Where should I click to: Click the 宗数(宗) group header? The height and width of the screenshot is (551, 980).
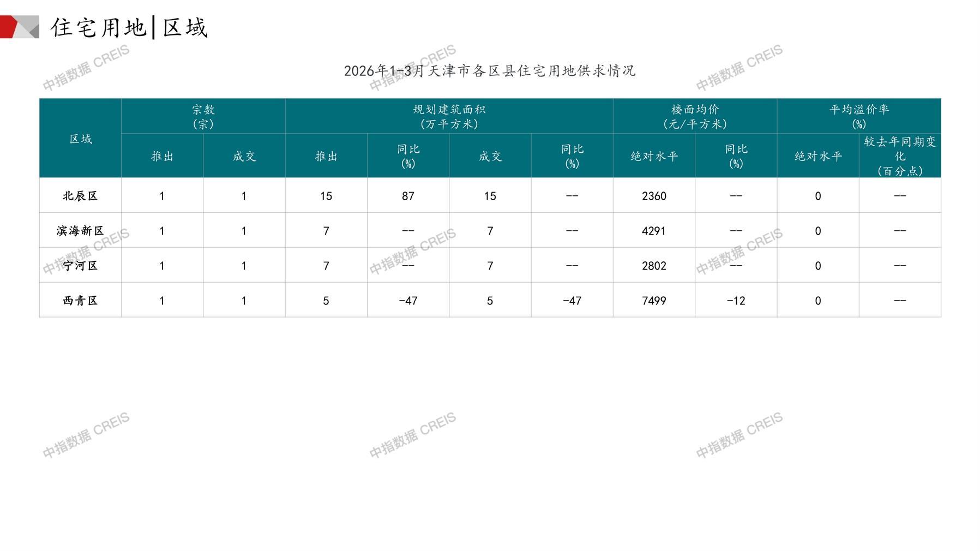point(203,116)
